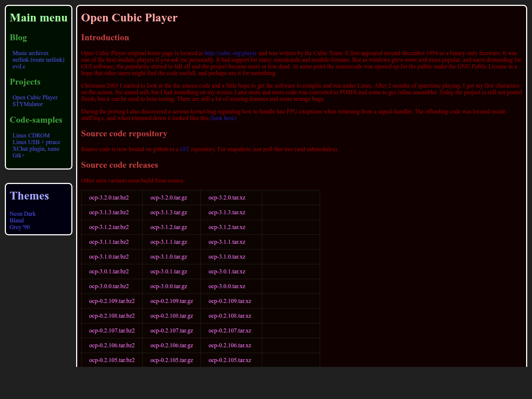Viewport: 532px width, 399px height.
Task: Download ocp-3.1.2.tar.bz2
Action: [x=109, y=227]
